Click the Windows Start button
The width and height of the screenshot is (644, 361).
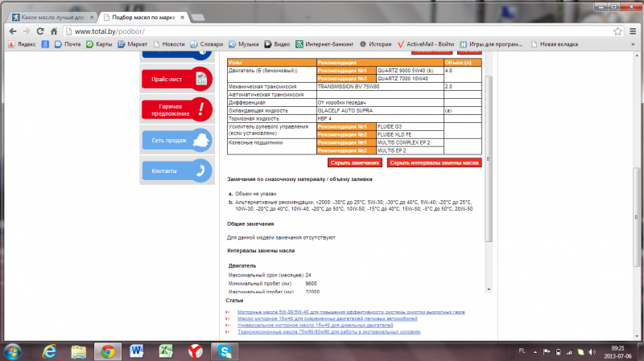coord(15,351)
